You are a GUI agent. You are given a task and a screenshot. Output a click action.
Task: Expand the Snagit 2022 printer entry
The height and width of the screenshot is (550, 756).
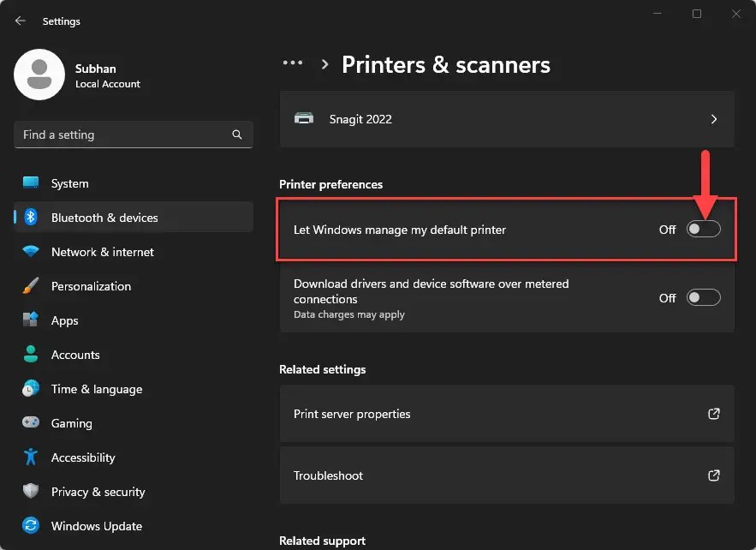point(714,119)
